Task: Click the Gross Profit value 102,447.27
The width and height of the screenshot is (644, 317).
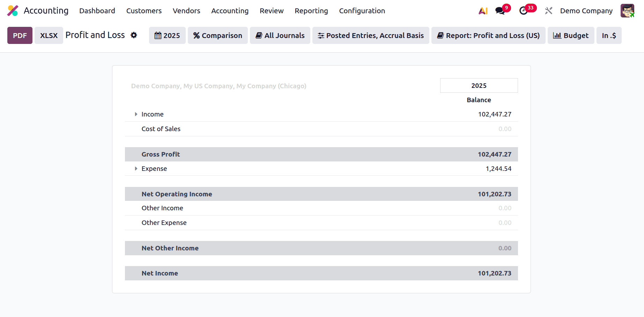Action: click(495, 154)
